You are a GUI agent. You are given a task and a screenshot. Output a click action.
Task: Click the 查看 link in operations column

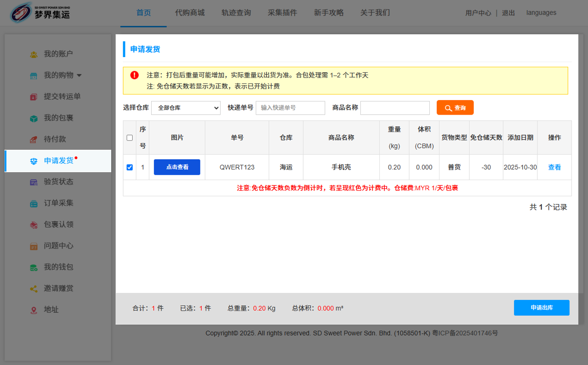pyautogui.click(x=554, y=167)
